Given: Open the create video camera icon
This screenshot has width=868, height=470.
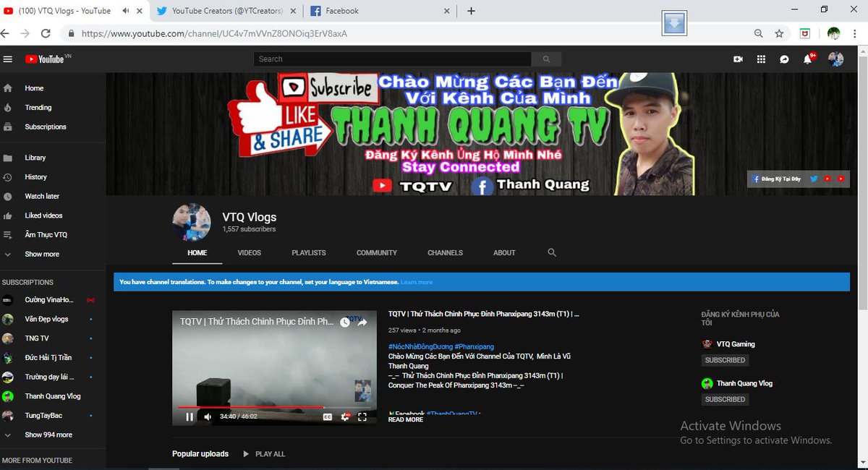Looking at the screenshot, I should pyautogui.click(x=738, y=59).
